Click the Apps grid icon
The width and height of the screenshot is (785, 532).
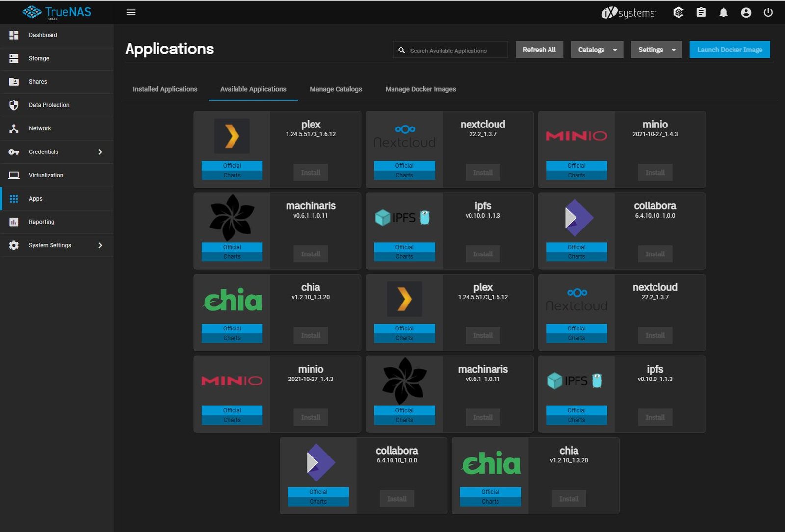pos(14,199)
